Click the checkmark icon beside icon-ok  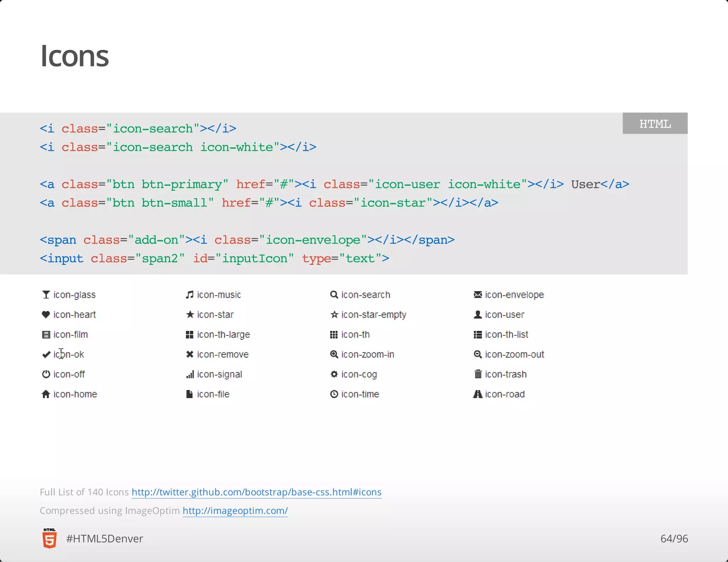(46, 355)
